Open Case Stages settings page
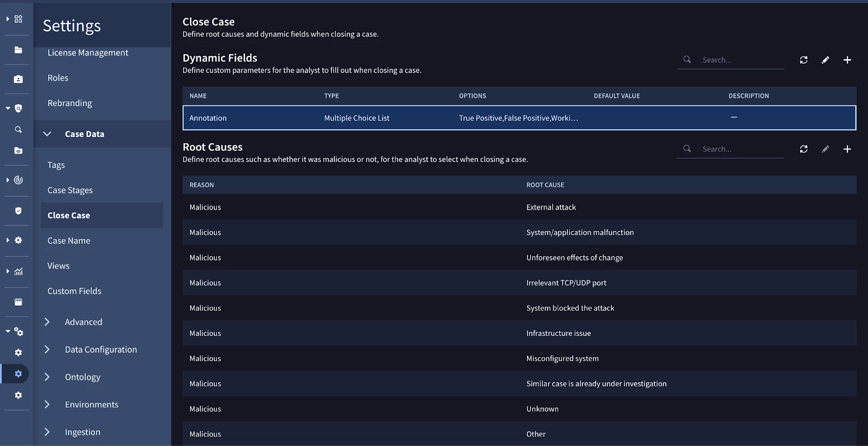The height and width of the screenshot is (446, 868). click(70, 190)
